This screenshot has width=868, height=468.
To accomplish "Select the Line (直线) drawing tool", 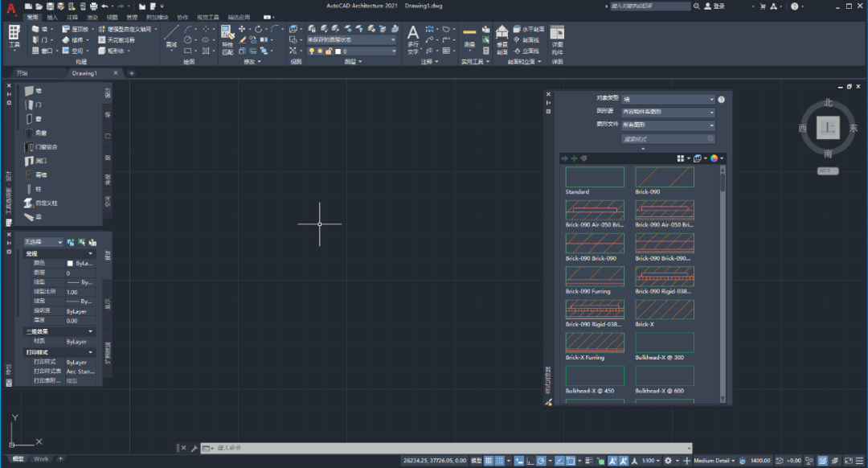I will (172, 36).
